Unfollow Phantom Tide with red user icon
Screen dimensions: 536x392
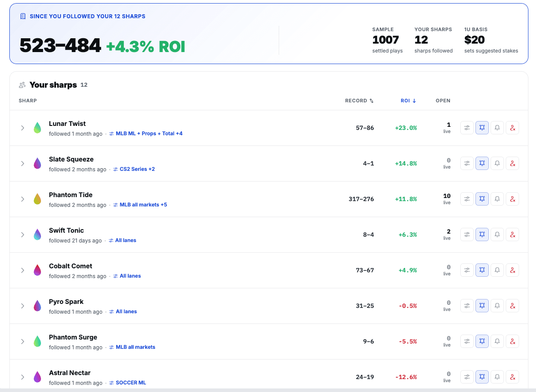[x=512, y=199]
